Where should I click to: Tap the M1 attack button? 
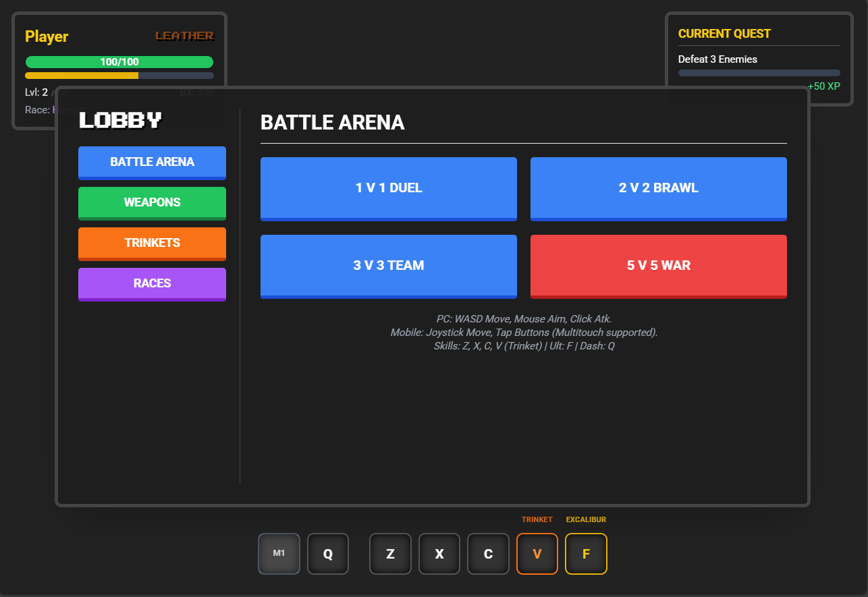pyautogui.click(x=279, y=554)
